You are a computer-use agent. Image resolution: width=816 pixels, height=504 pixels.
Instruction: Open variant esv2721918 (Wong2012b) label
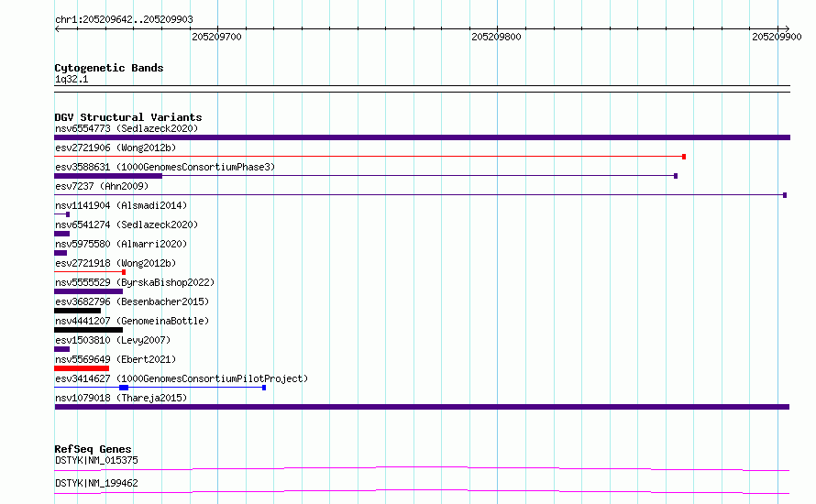pyautogui.click(x=116, y=263)
